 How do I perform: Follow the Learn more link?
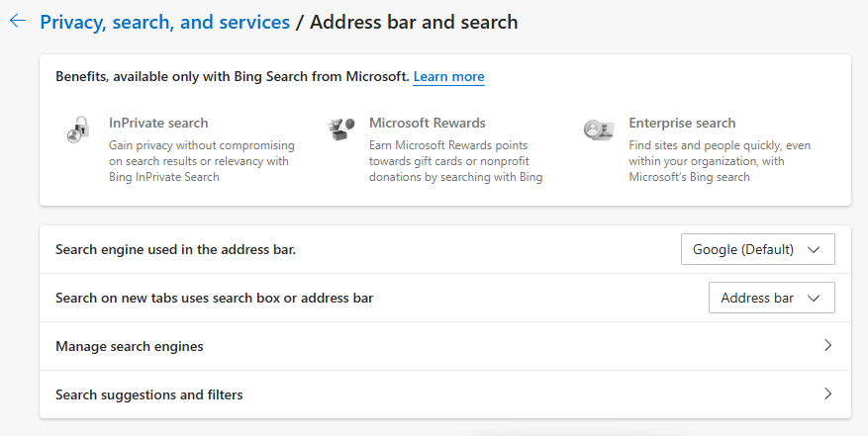(449, 76)
